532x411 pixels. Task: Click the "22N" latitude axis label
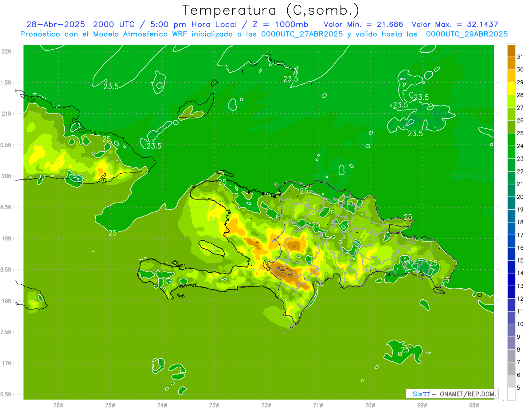(7, 51)
